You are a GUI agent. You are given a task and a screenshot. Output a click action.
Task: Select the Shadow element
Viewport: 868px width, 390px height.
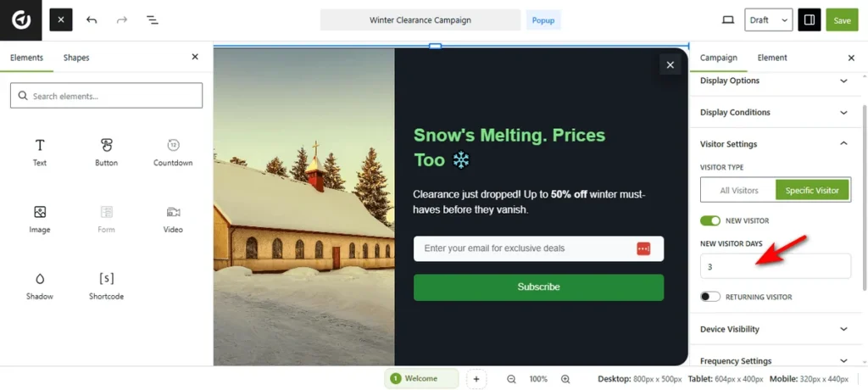click(40, 286)
